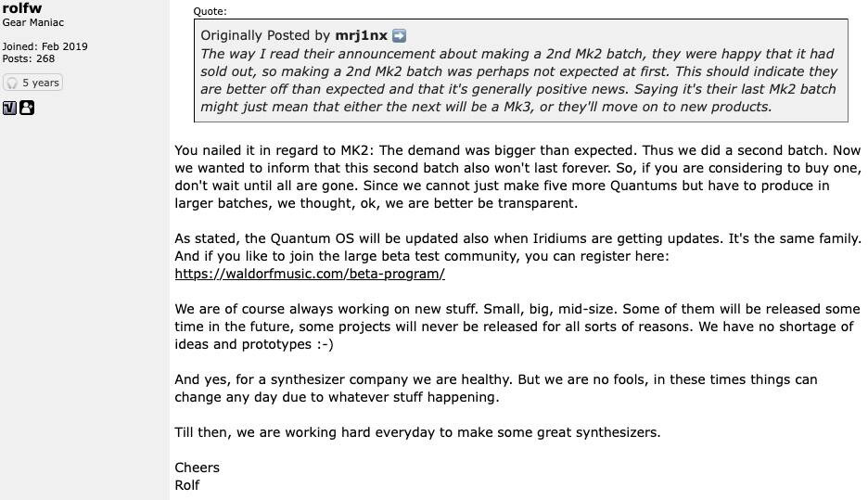
Task: Click 'Originally Posted by' heading text
Action: (x=265, y=35)
